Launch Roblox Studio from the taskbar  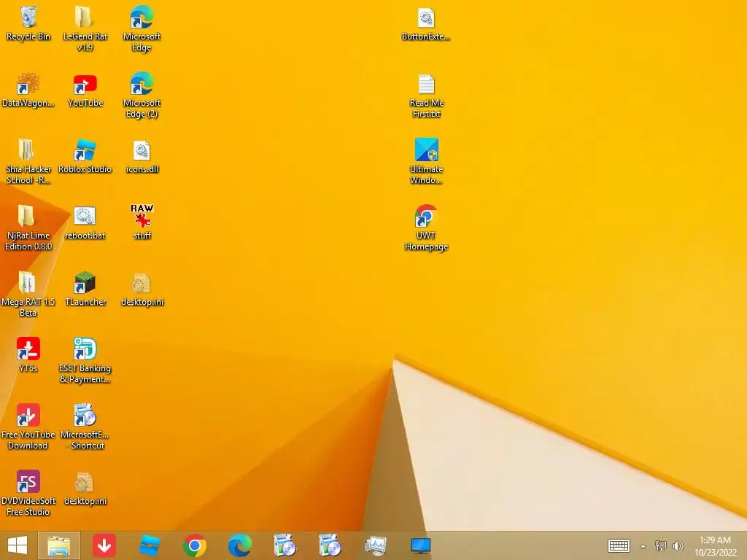149,545
